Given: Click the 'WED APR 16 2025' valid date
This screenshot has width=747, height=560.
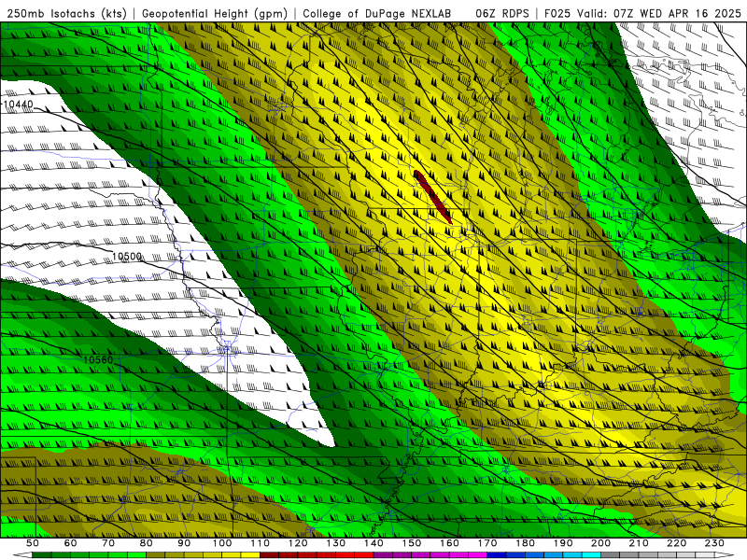Looking at the screenshot, I should point(690,13).
